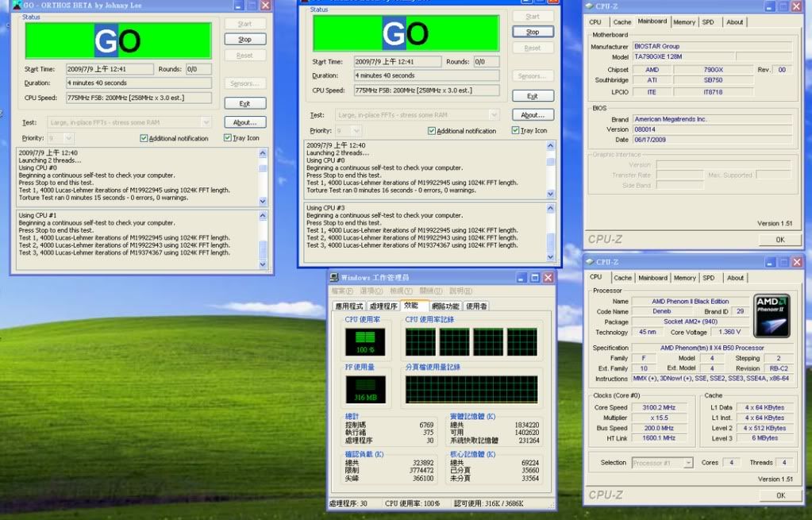Click the CPU-Z icon in top CPU-Z title bar
Viewport: 812px width, 520px height.
[590, 6]
